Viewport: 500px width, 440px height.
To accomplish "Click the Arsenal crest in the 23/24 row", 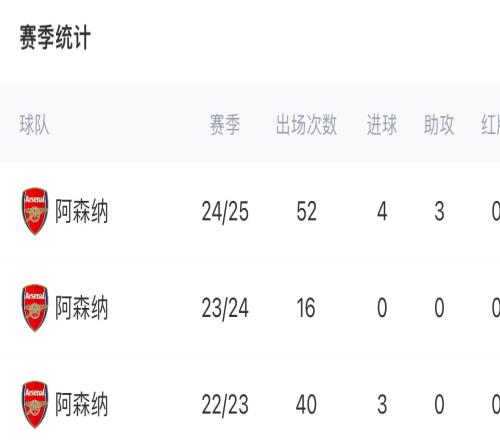I will (x=35, y=308).
